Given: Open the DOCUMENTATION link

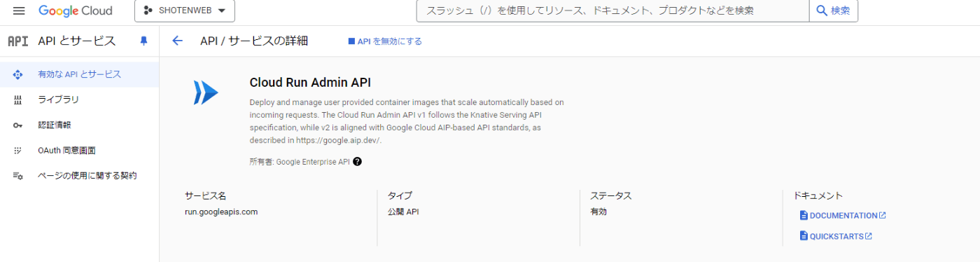Looking at the screenshot, I should (x=843, y=216).
